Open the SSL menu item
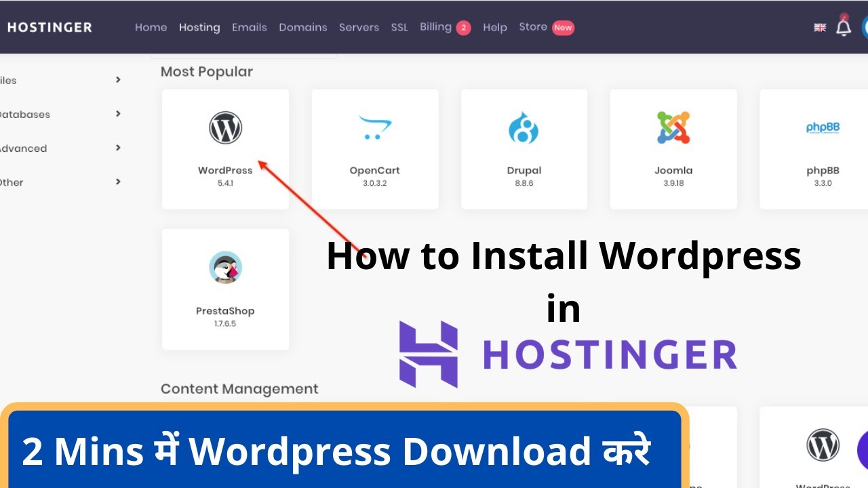This screenshot has width=868, height=488. (x=399, y=27)
